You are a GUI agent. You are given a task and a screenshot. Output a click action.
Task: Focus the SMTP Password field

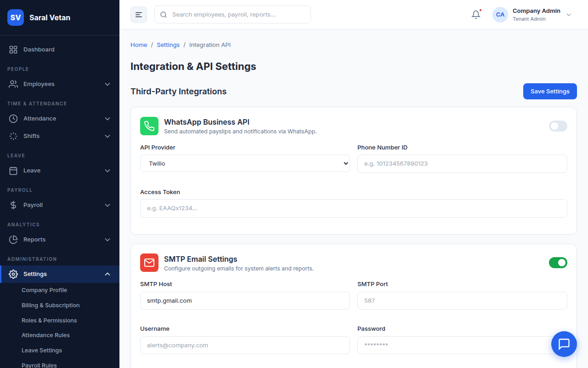point(462,345)
